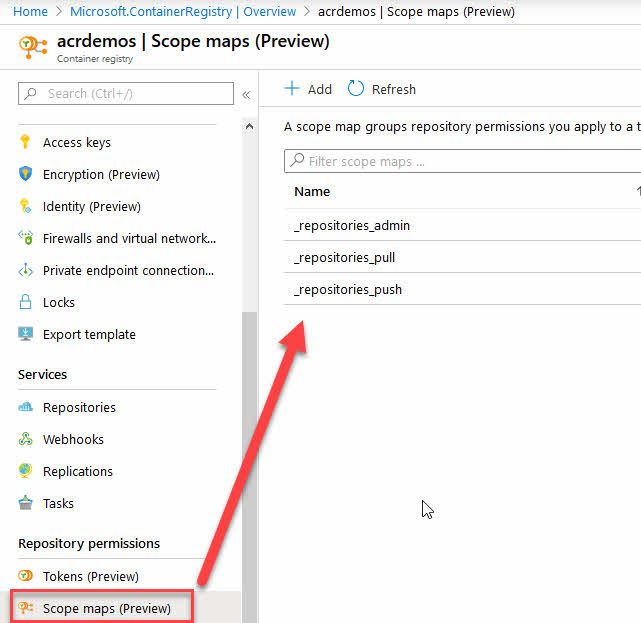The image size is (641, 623).
Task: Click the Tokens (Preview) icon
Action: [x=26, y=576]
